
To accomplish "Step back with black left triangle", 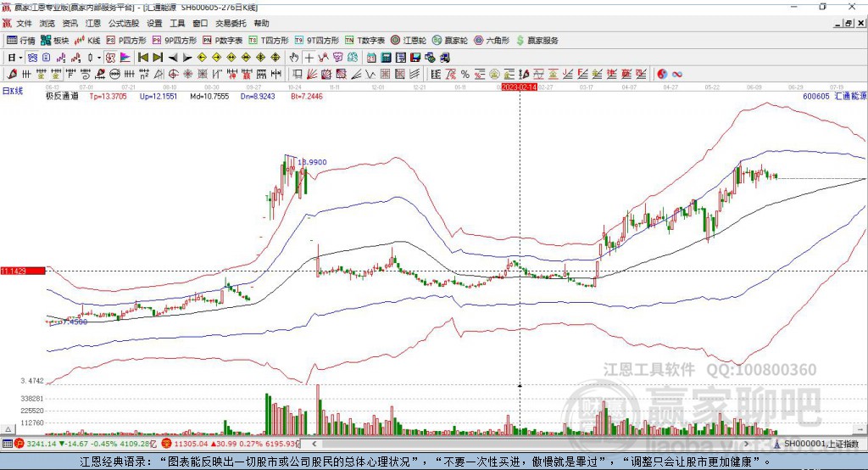I will 173,58.
